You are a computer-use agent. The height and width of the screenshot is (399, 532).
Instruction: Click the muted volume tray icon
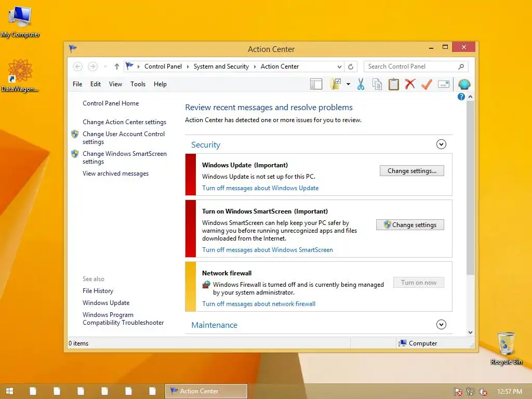[x=483, y=392]
